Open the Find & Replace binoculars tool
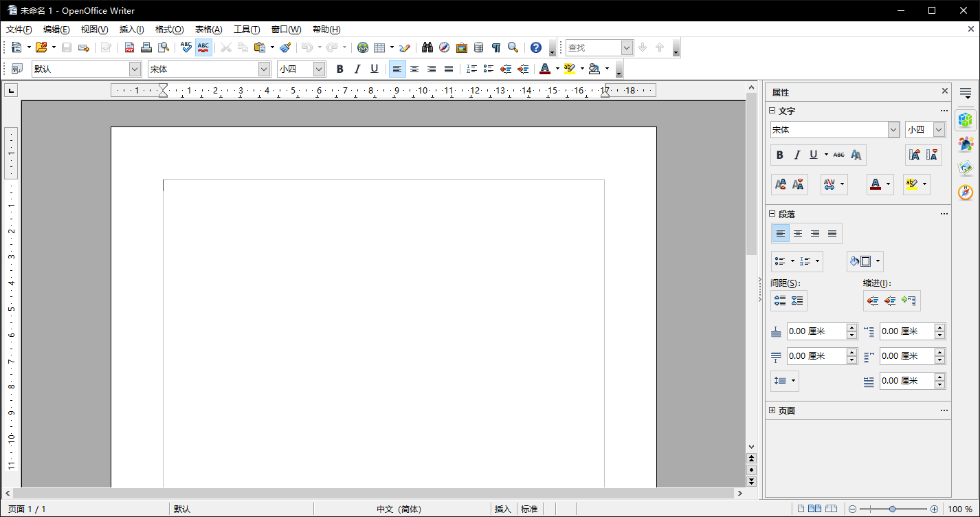980x517 pixels. 427,47
